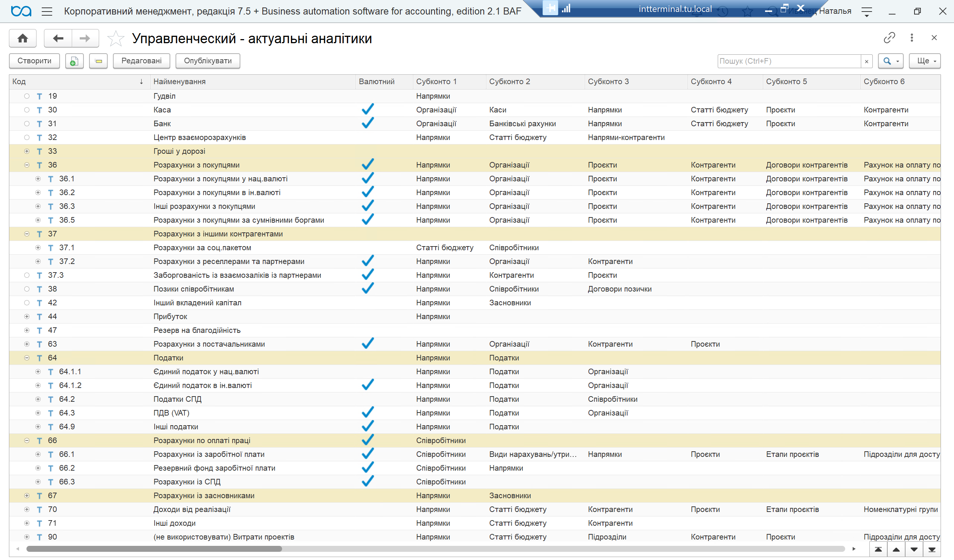Pin the remote desktop connection bar
Viewport: 954px width, 560px height.
pyautogui.click(x=551, y=7)
